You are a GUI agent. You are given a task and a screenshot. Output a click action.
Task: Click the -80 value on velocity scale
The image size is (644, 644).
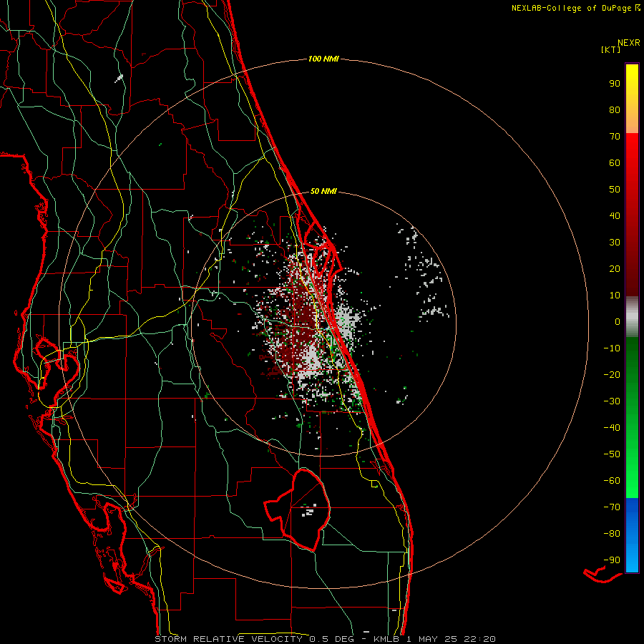pyautogui.click(x=612, y=534)
